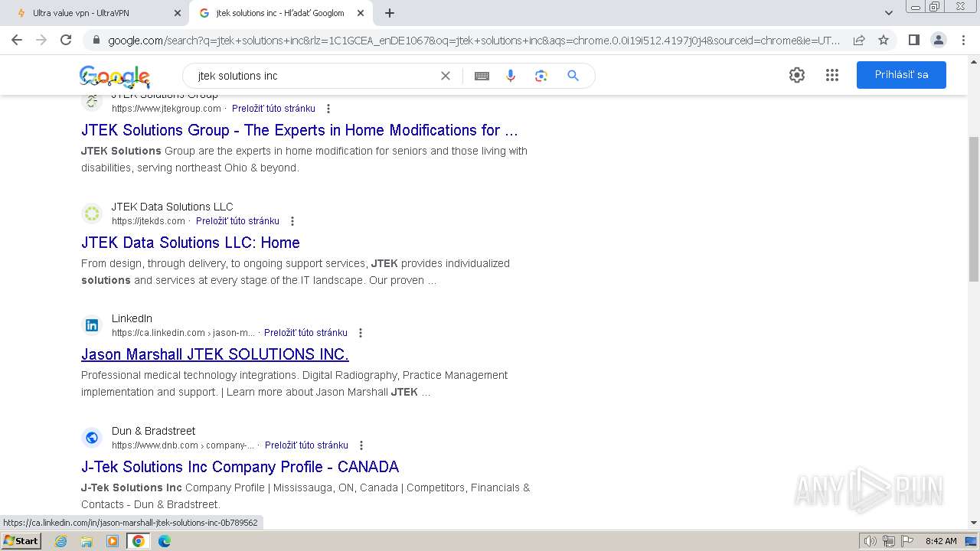Click the ca.linkedin.com result URL text
Viewport: 980px width, 551px height.
184,333
